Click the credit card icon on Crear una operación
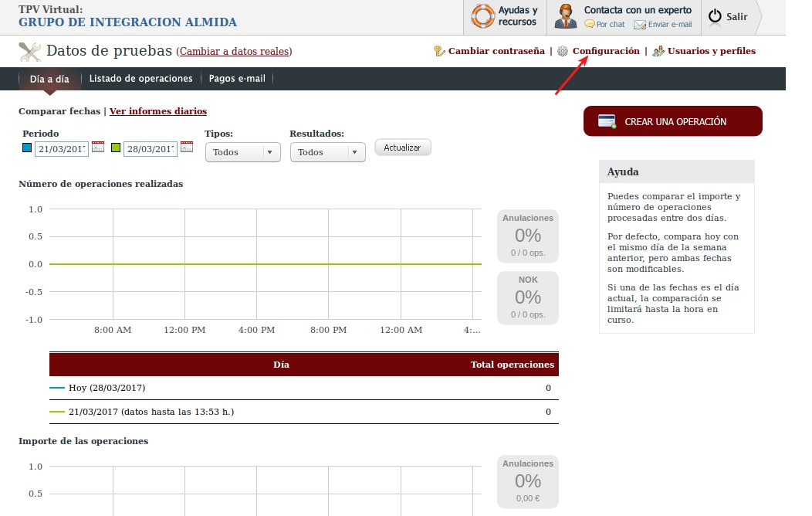The height and width of the screenshot is (516, 812). pyautogui.click(x=607, y=121)
